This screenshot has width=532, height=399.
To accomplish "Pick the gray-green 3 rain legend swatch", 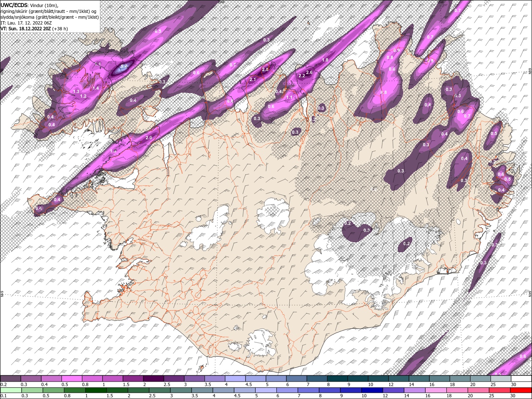I will pos(181,390).
